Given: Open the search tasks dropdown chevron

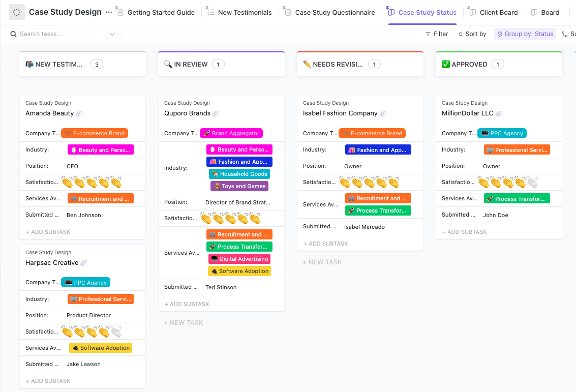Looking at the screenshot, I should (112, 34).
